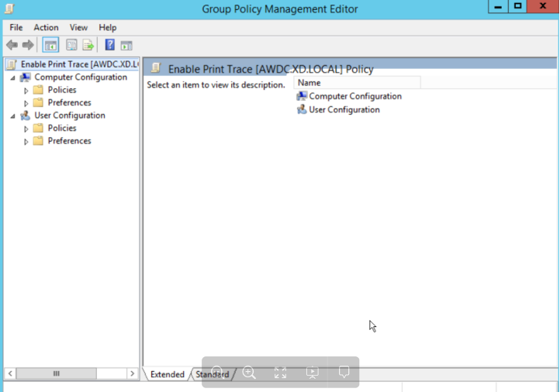Click the tree pane horizontal scrollbar thumb
The image size is (560, 392).
[57, 373]
